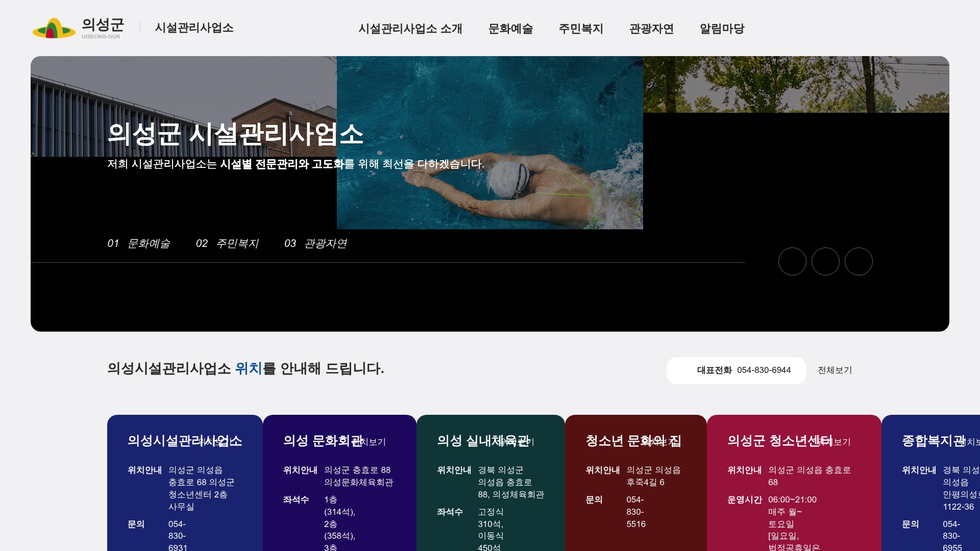Open 시설관리사업소 소개 menu

pos(410,29)
